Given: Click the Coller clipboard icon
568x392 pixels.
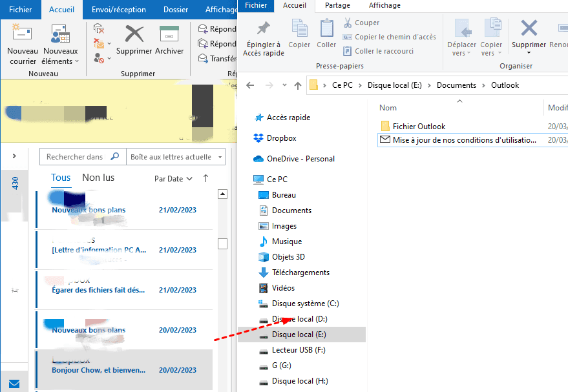Looking at the screenshot, I should tap(326, 29).
